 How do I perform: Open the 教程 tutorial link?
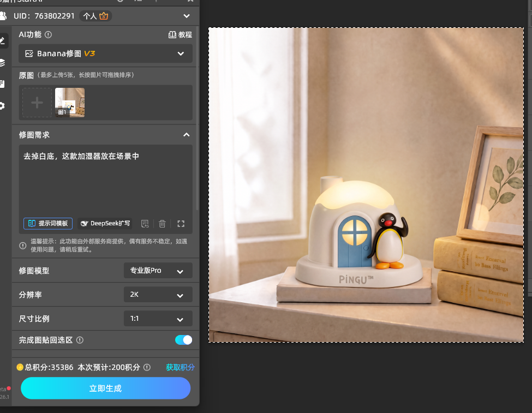pos(180,34)
